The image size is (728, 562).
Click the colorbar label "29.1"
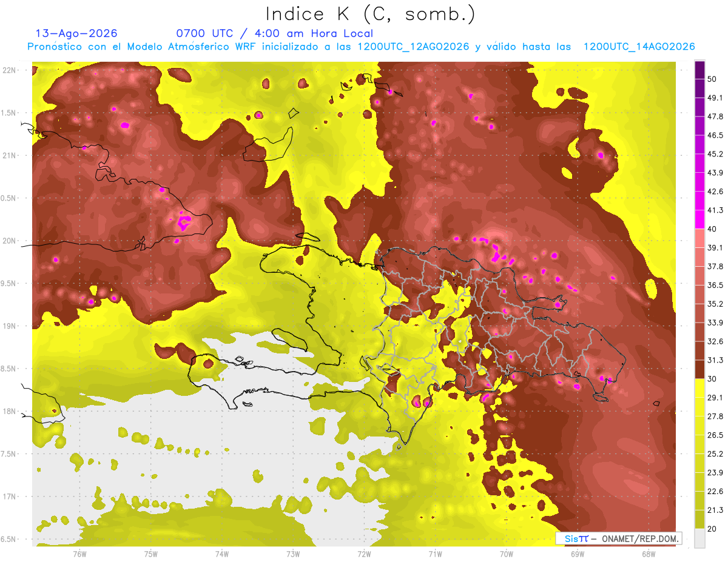(x=715, y=397)
